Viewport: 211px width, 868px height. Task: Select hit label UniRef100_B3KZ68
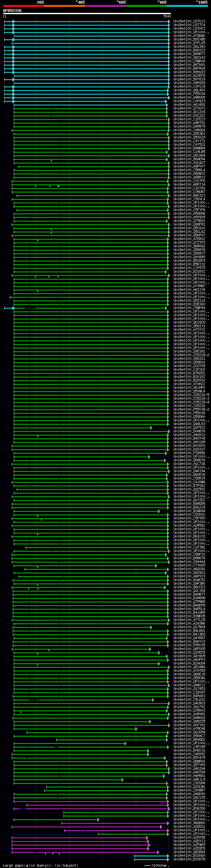[x=190, y=808]
